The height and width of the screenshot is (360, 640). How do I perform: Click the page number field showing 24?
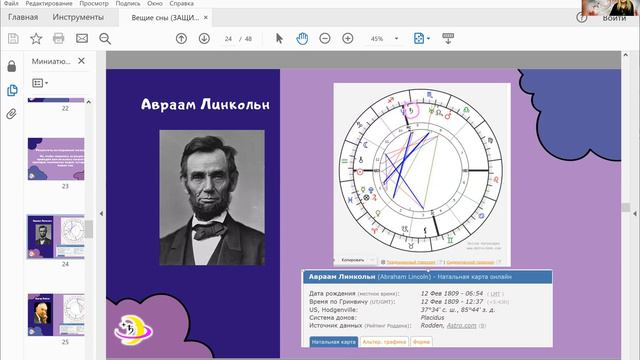click(x=228, y=39)
